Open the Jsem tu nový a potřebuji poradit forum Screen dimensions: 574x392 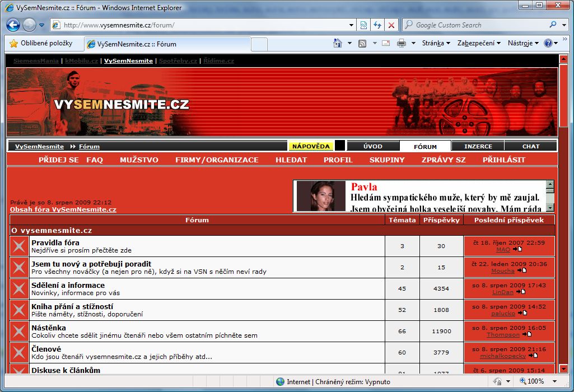click(x=91, y=264)
